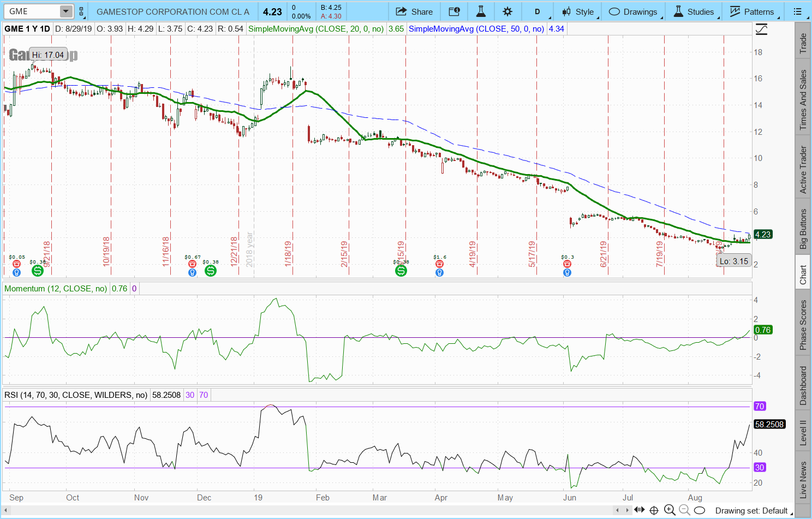The width and height of the screenshot is (812, 519).
Task: Open the Level II side tab
Action: [x=803, y=432]
